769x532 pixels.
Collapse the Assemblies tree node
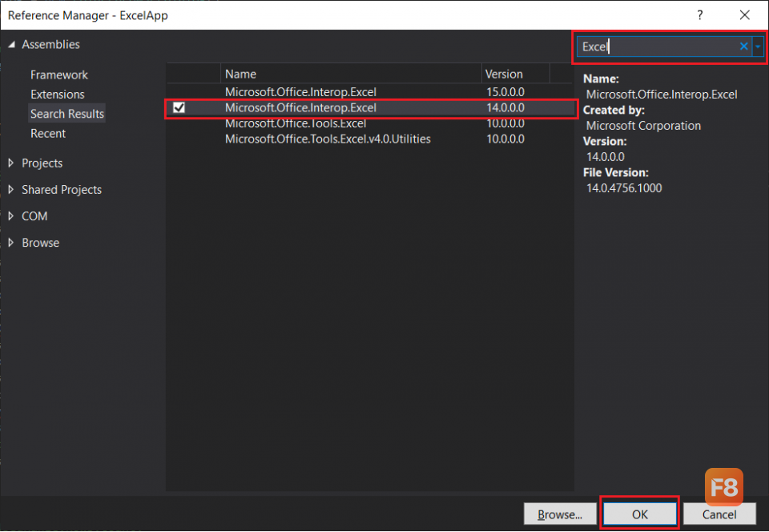(x=12, y=45)
